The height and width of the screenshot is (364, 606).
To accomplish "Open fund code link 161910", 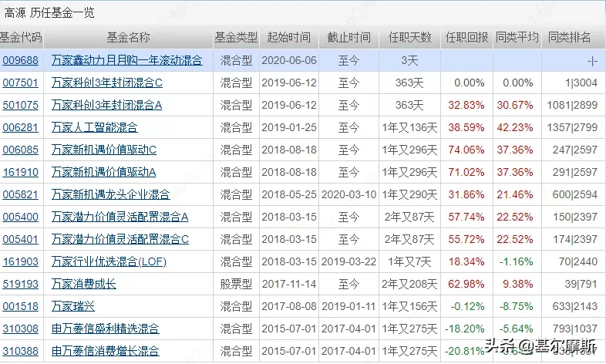I will [21, 172].
